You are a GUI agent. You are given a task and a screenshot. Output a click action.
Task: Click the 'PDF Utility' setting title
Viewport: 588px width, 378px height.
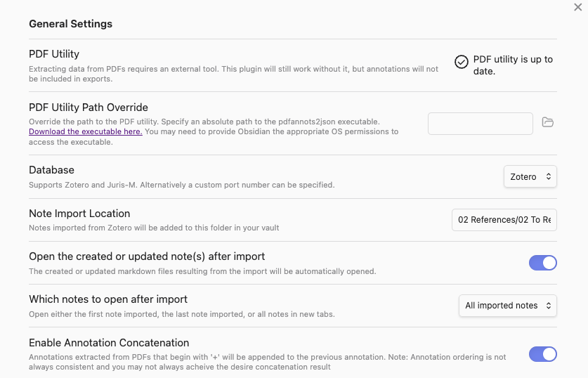(54, 54)
